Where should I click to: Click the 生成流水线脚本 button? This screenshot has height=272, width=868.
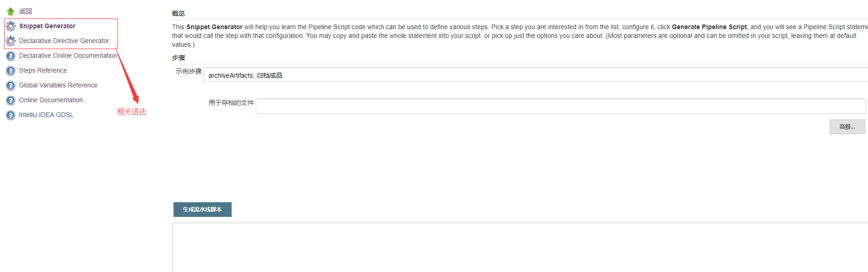tap(203, 210)
